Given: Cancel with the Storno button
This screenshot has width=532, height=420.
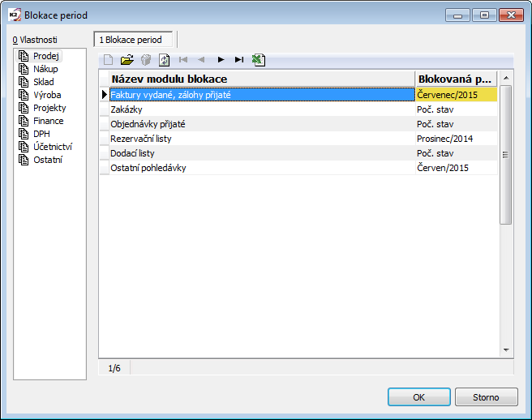Looking at the screenshot, I should click(x=487, y=397).
